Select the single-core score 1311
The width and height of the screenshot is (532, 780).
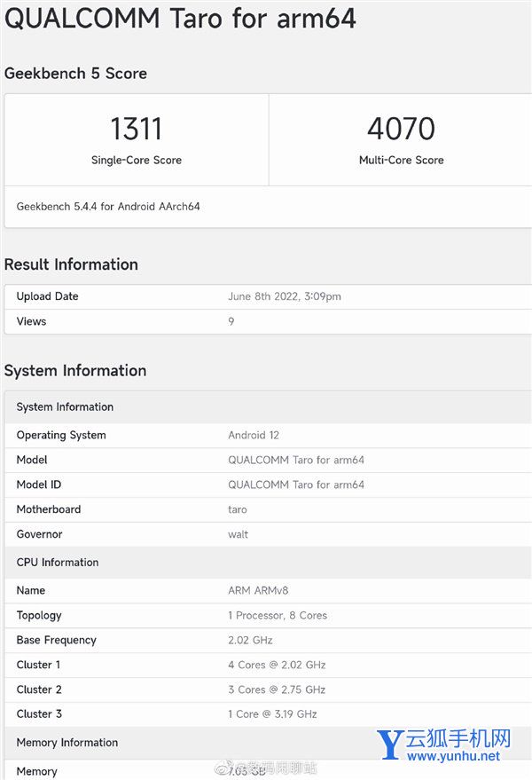coord(136,130)
